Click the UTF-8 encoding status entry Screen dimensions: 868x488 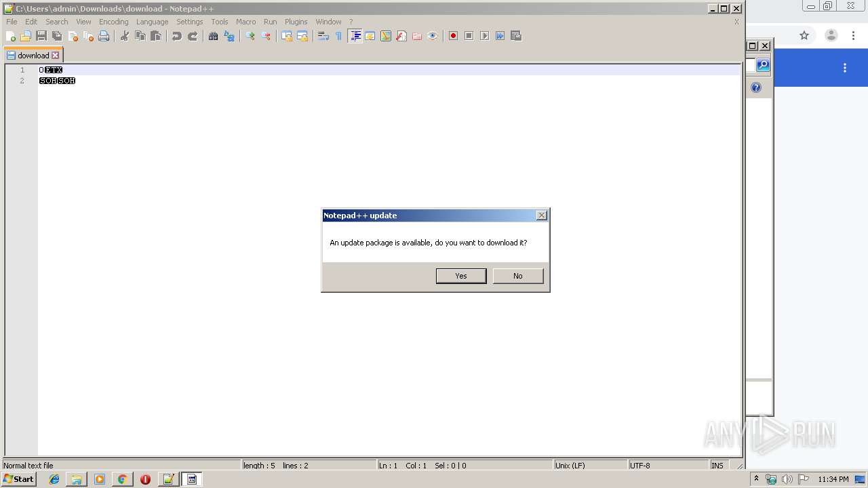point(668,466)
